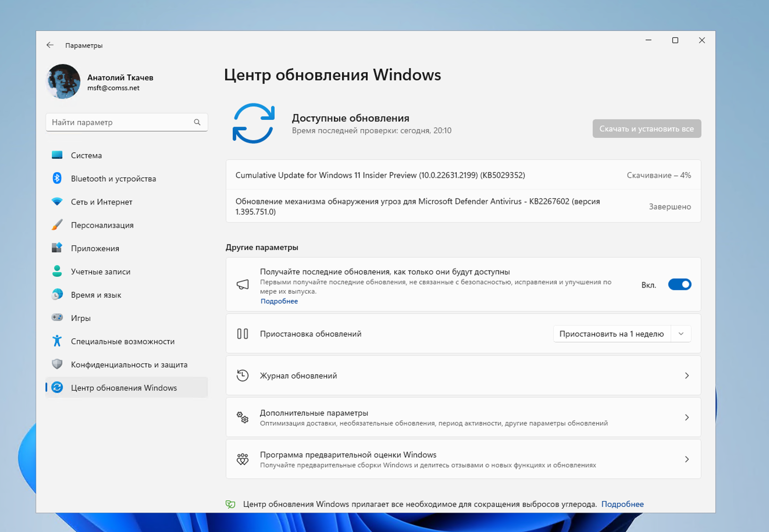Click the msft@comss.net account email
Screen dimensions: 769x532
tap(113, 88)
